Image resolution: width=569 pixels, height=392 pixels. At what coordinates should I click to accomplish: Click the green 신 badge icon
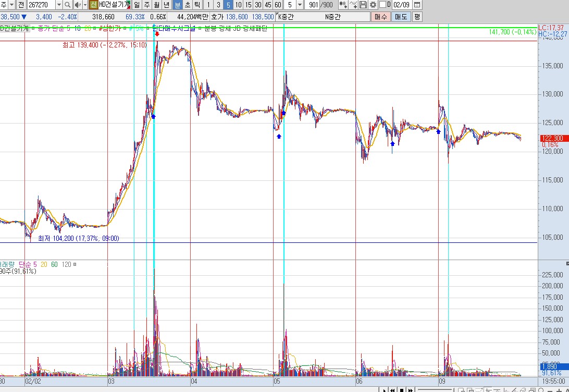click(93, 5)
